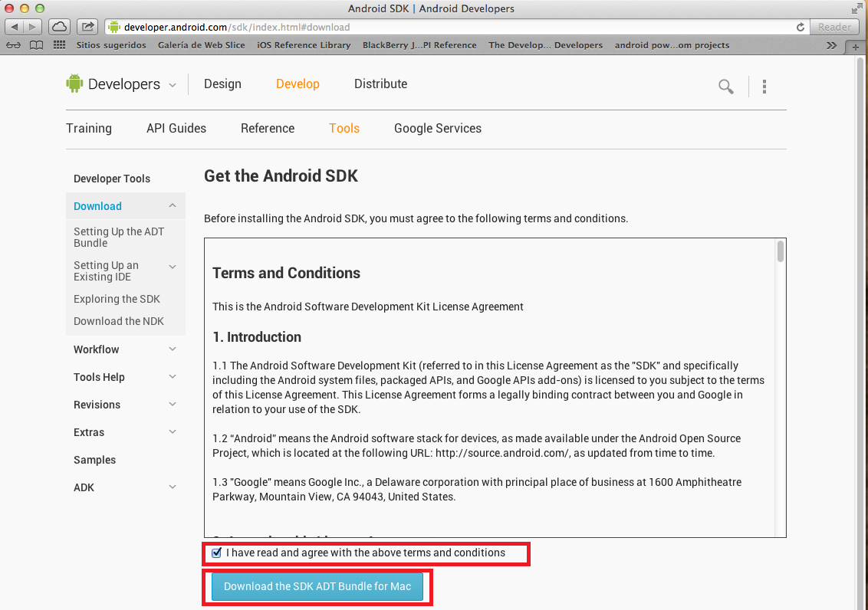
Task: Open the Develop tab
Action: pos(298,84)
